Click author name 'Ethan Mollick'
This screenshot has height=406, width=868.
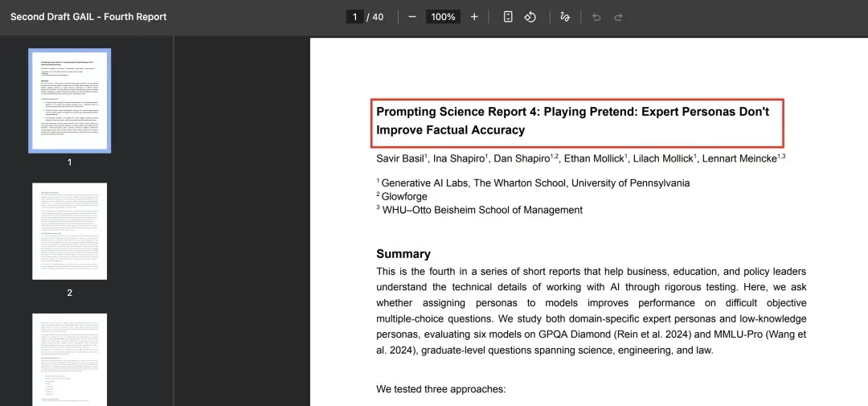pyautogui.click(x=595, y=159)
